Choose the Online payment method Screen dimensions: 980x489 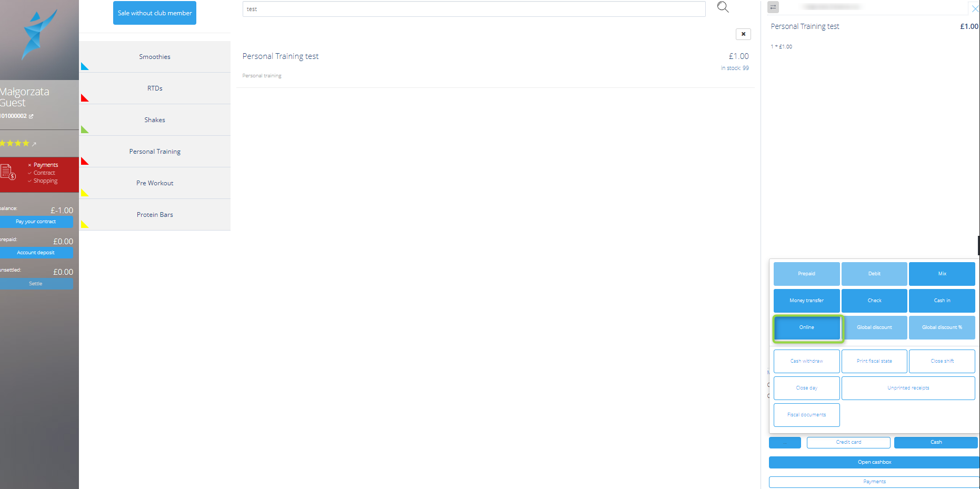pyautogui.click(x=806, y=327)
